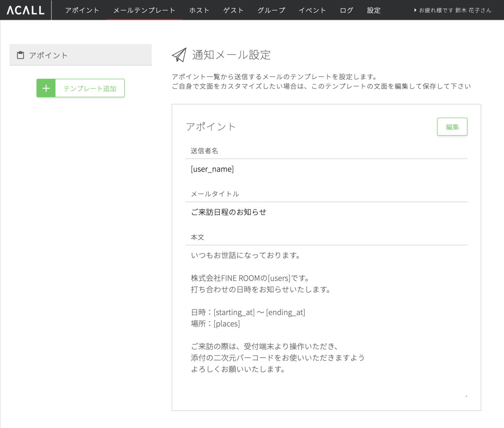Click the テンプレート追加 button

point(81,88)
